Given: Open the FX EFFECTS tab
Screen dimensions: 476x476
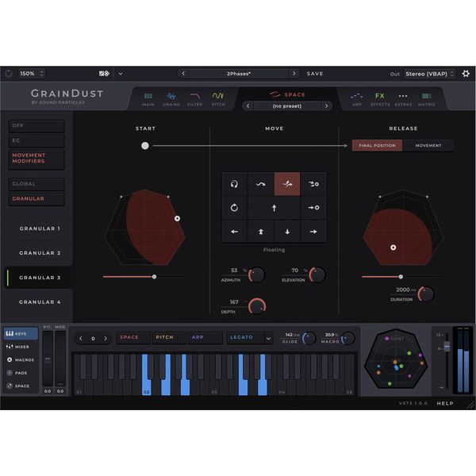Looking at the screenshot, I should (380, 99).
